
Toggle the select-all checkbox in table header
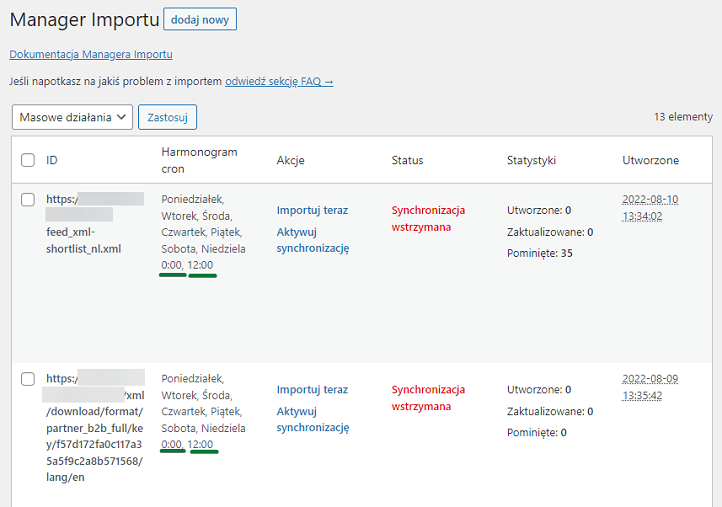[28, 160]
